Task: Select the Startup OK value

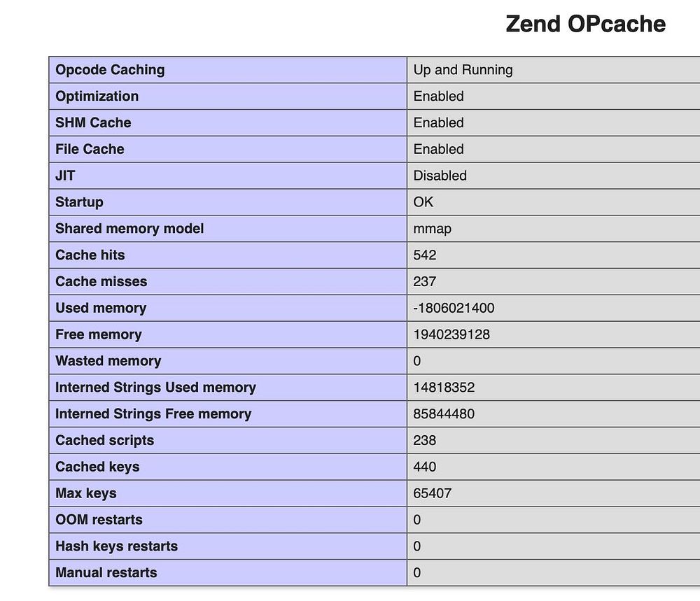Action: [x=423, y=201]
